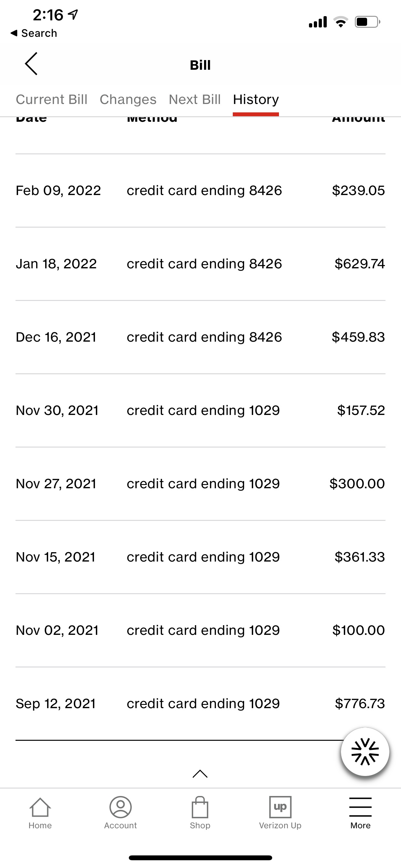
Task: Collapse payment history with up chevron
Action: pyautogui.click(x=200, y=774)
